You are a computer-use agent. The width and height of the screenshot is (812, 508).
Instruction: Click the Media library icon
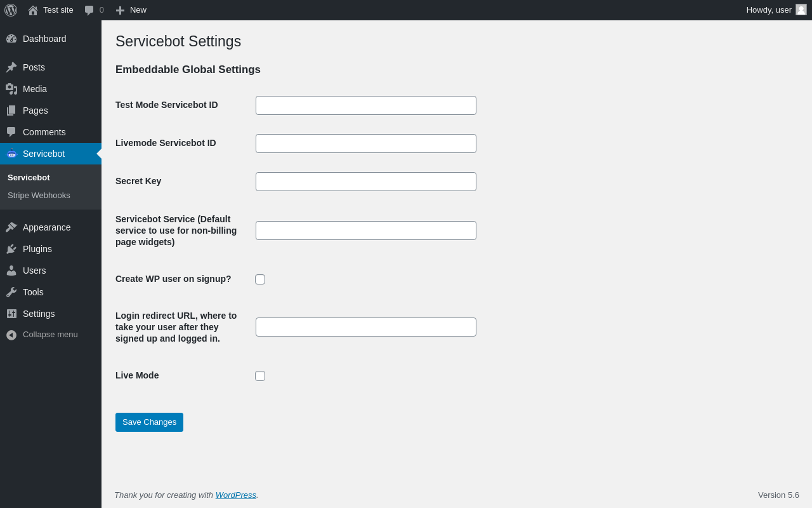tap(11, 89)
